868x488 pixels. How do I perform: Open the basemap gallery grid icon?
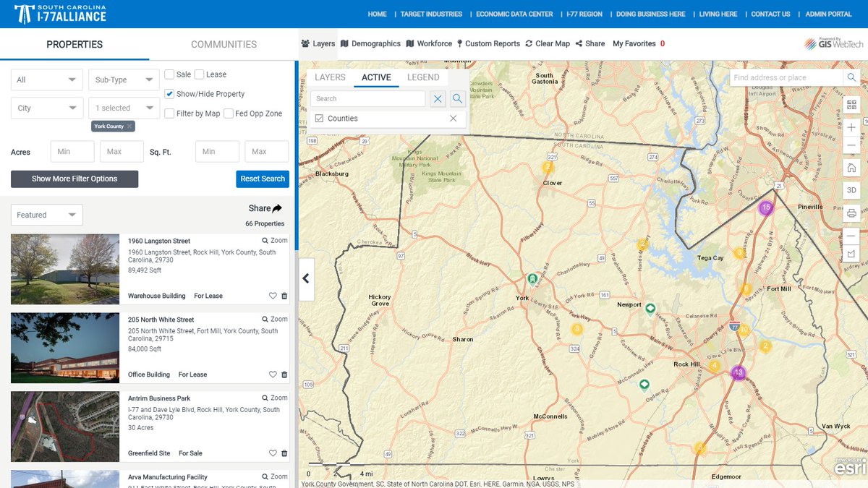pyautogui.click(x=851, y=105)
